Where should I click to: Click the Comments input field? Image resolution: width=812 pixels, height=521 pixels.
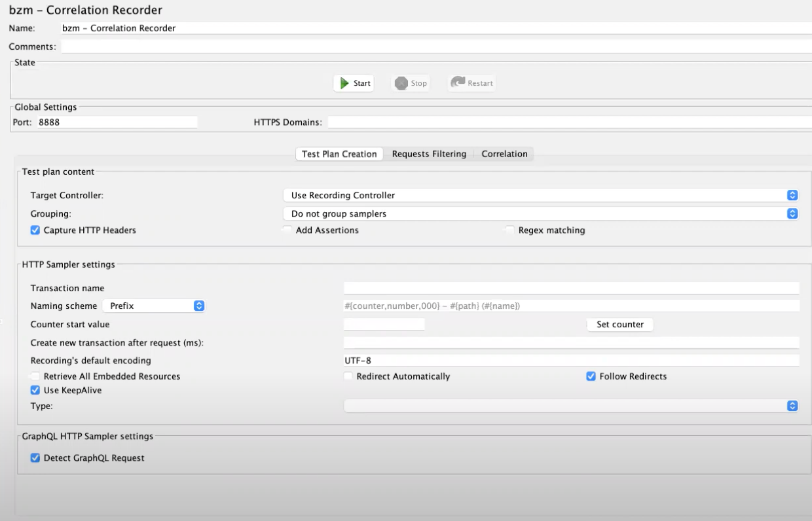pyautogui.click(x=436, y=46)
